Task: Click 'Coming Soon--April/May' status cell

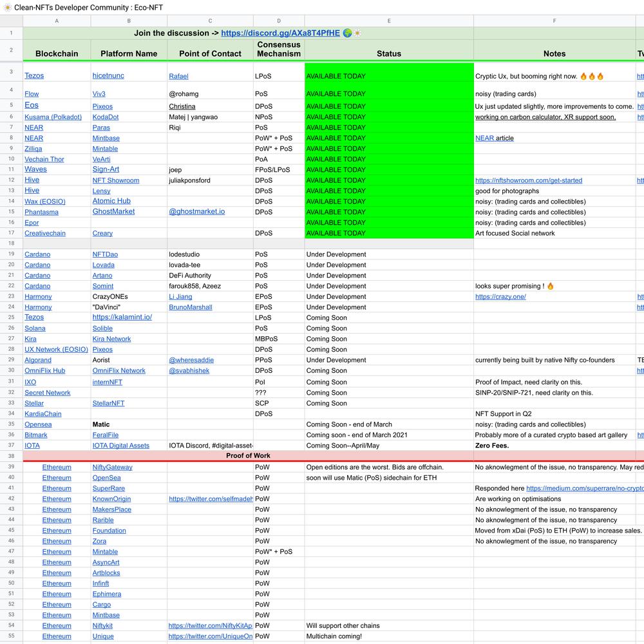Action: pyautogui.click(x=389, y=446)
